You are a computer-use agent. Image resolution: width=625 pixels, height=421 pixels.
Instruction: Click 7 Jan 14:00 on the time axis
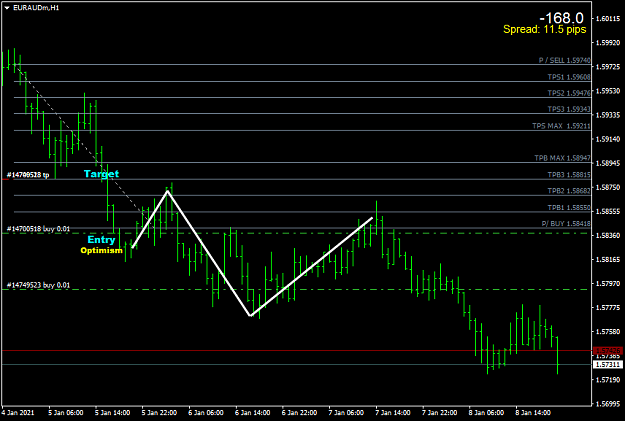(393, 413)
